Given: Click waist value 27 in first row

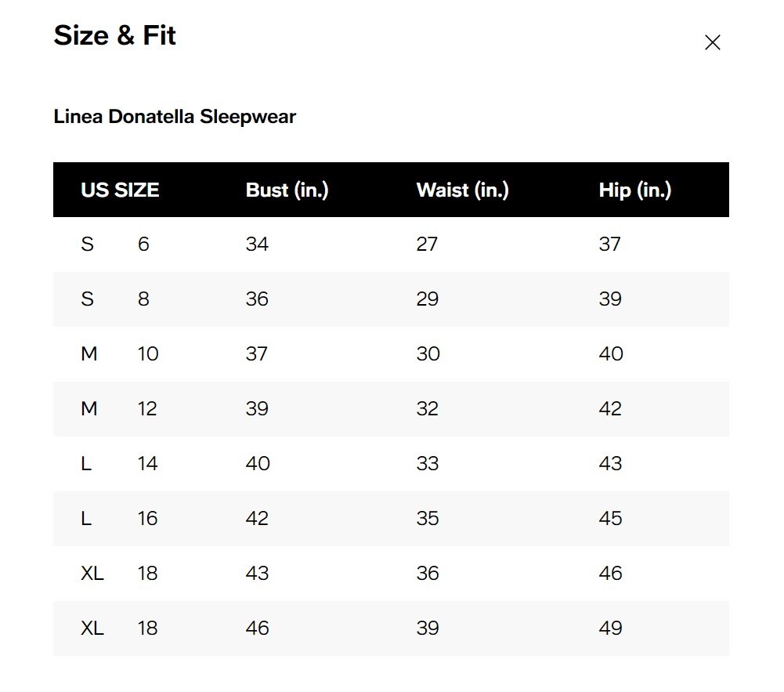Looking at the screenshot, I should click(x=427, y=245).
